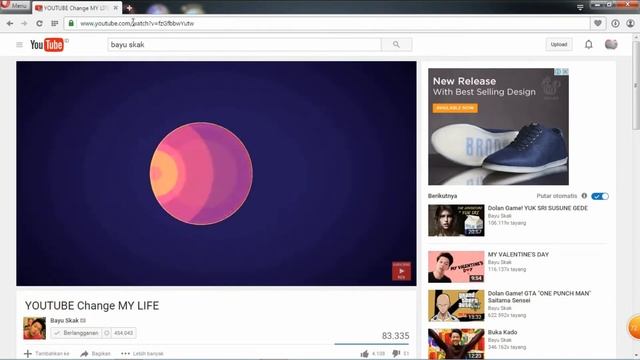Open the browser downloads icon

(x=615, y=23)
